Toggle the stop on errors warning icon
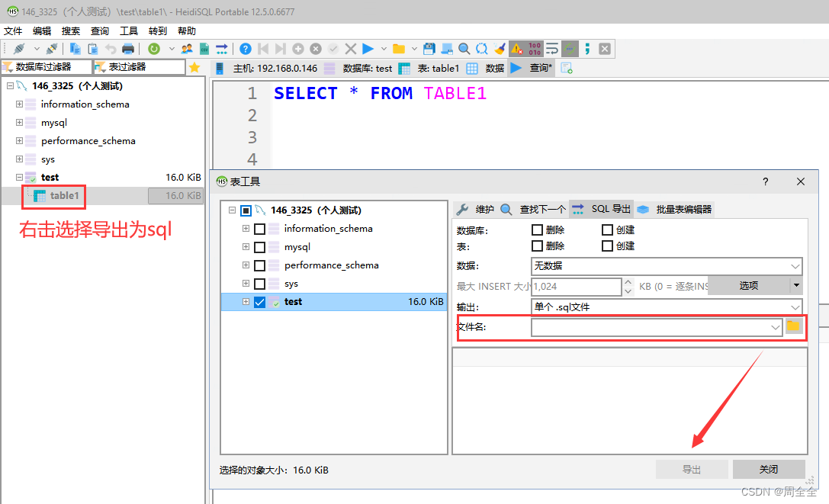829x504 pixels. click(x=516, y=50)
